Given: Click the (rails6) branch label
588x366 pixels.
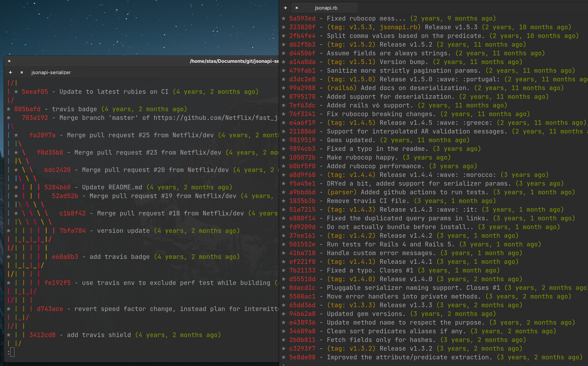Looking at the screenshot, I should click(342, 88).
